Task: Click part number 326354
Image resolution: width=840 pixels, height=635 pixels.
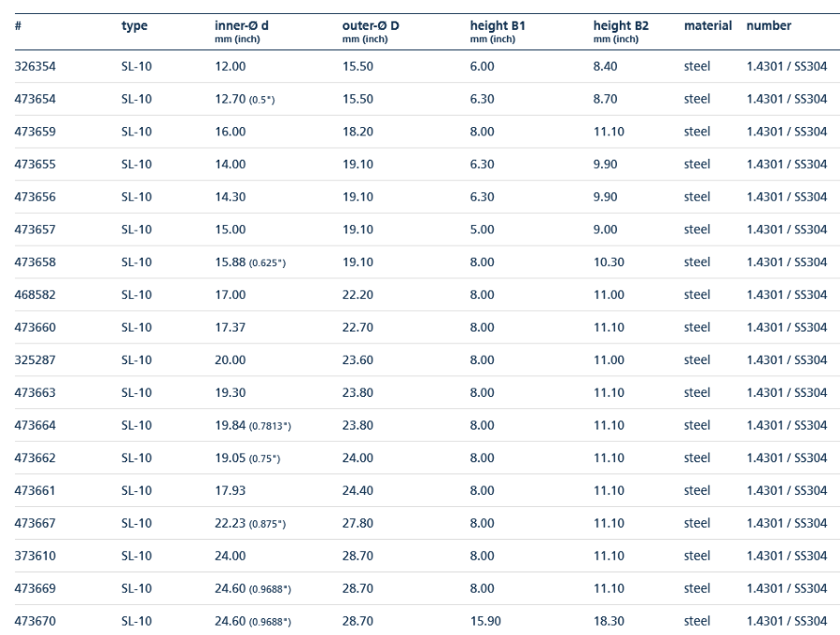Action: [x=35, y=66]
